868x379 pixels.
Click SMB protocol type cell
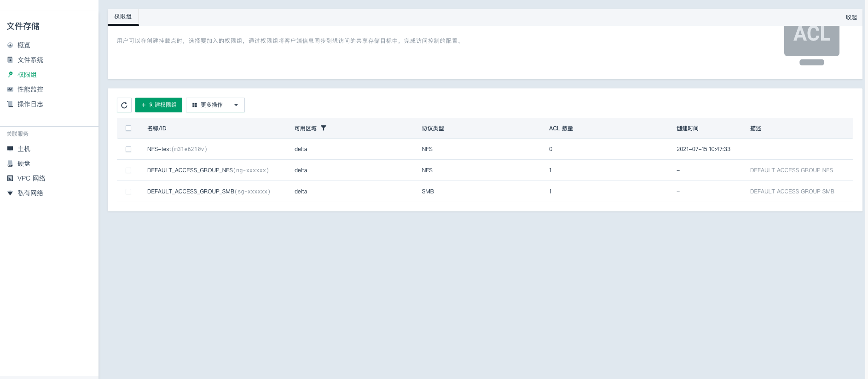point(428,192)
